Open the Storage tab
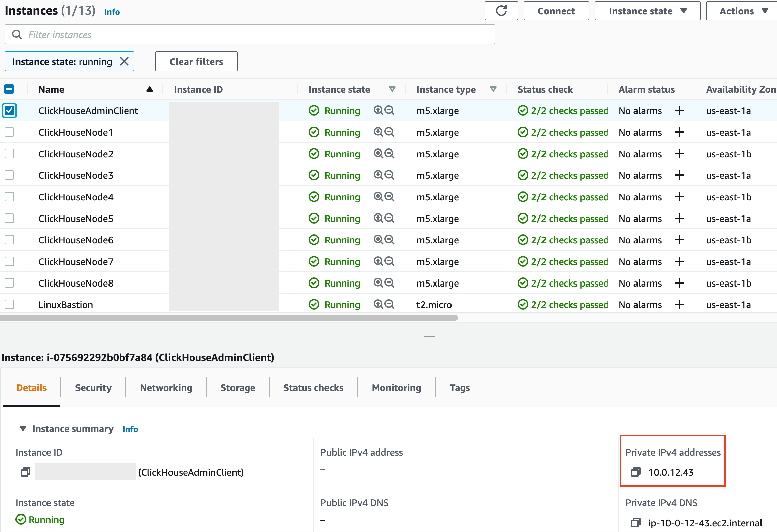 tap(238, 388)
